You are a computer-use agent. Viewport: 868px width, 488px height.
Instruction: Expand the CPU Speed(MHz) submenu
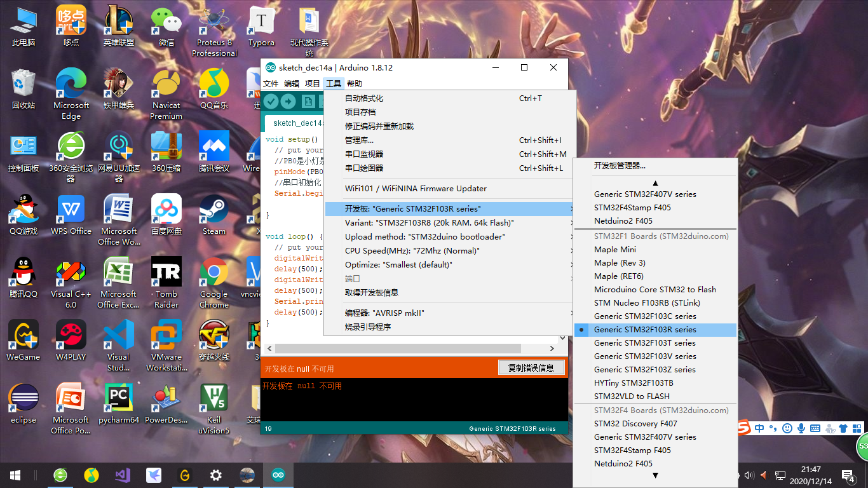tap(450, 251)
